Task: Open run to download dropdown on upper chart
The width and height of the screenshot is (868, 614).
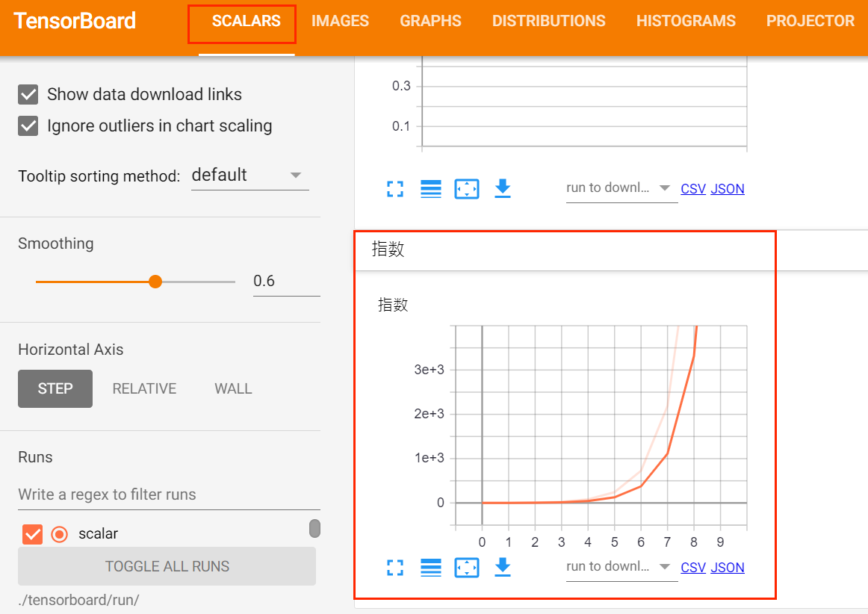Action: click(x=621, y=188)
